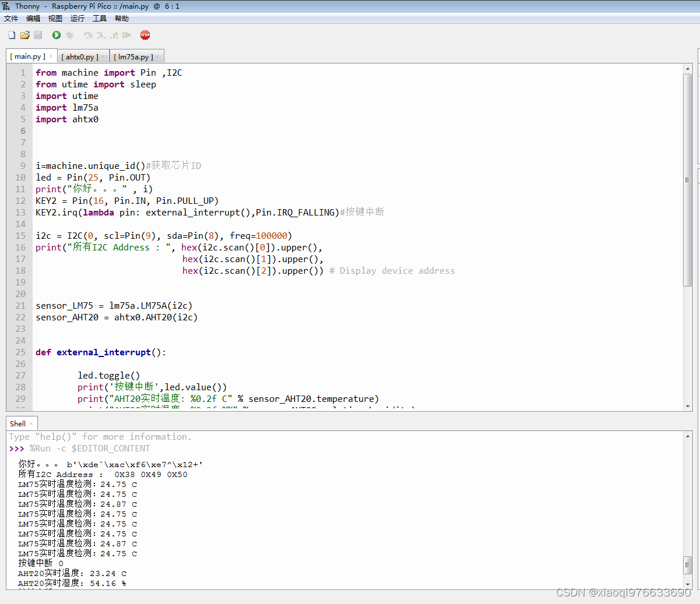
Task: Close the ahtx0.py editor tab
Action: (103, 56)
